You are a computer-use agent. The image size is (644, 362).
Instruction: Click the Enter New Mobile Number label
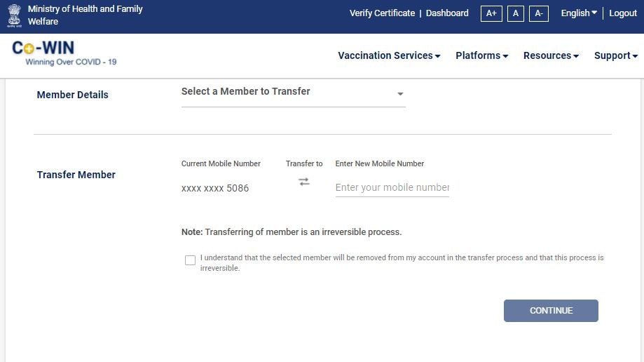tap(380, 163)
